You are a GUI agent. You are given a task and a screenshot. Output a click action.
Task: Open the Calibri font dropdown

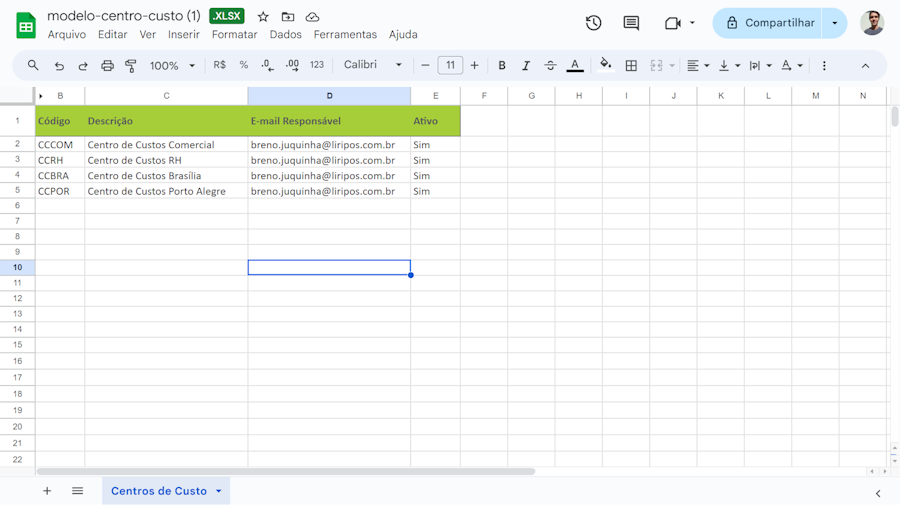[x=373, y=65]
